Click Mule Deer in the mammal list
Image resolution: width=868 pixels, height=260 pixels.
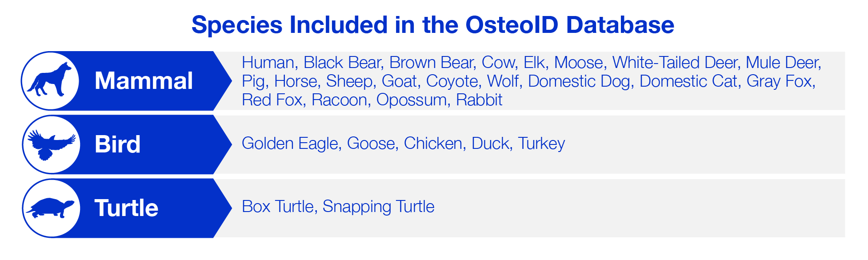point(782,63)
